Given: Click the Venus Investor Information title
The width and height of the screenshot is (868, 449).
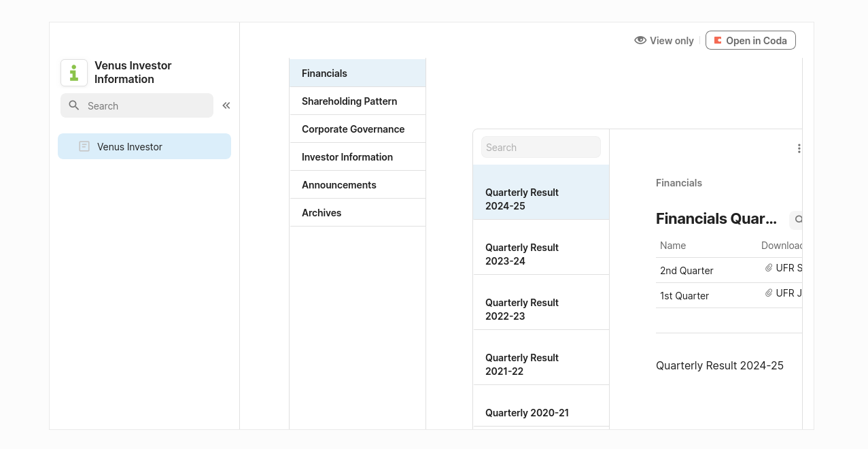Looking at the screenshot, I should click(133, 72).
